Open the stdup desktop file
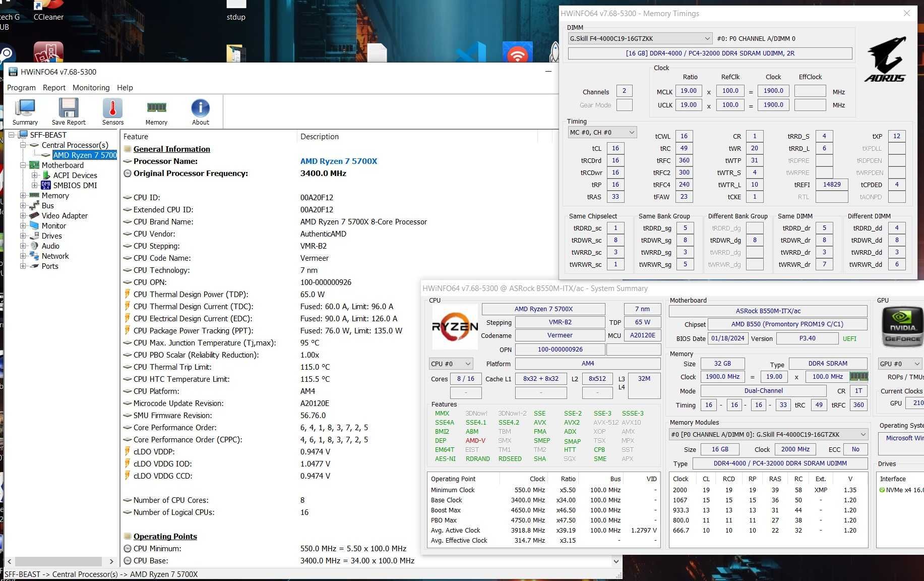924x581 pixels. [x=236, y=11]
